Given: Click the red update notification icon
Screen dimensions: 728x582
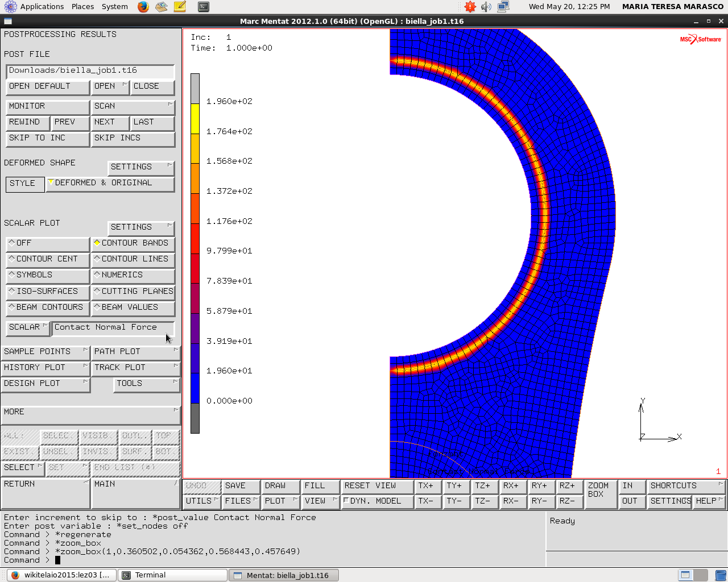Looking at the screenshot, I should click(470, 7).
